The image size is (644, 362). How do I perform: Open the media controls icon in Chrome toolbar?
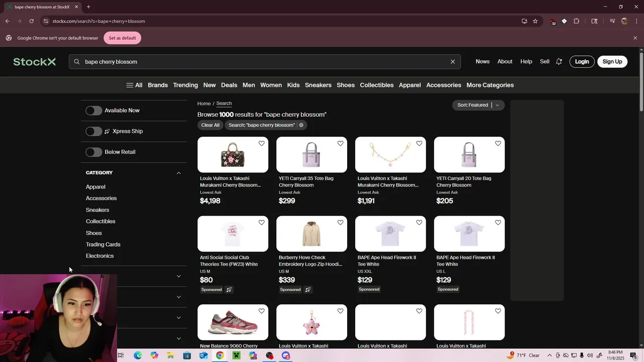[x=612, y=21]
